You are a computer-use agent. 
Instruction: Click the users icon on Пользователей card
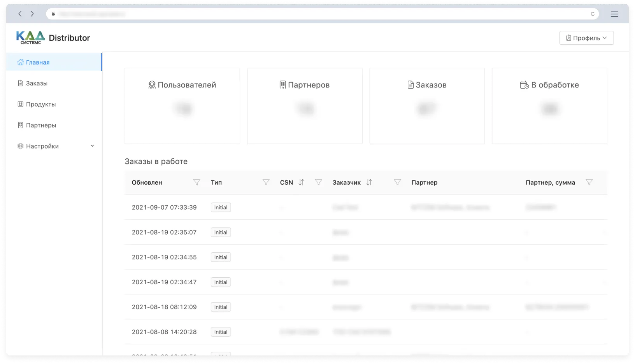(x=152, y=84)
